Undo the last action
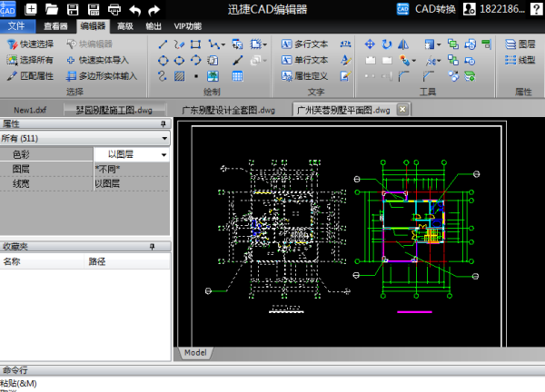 pos(134,10)
